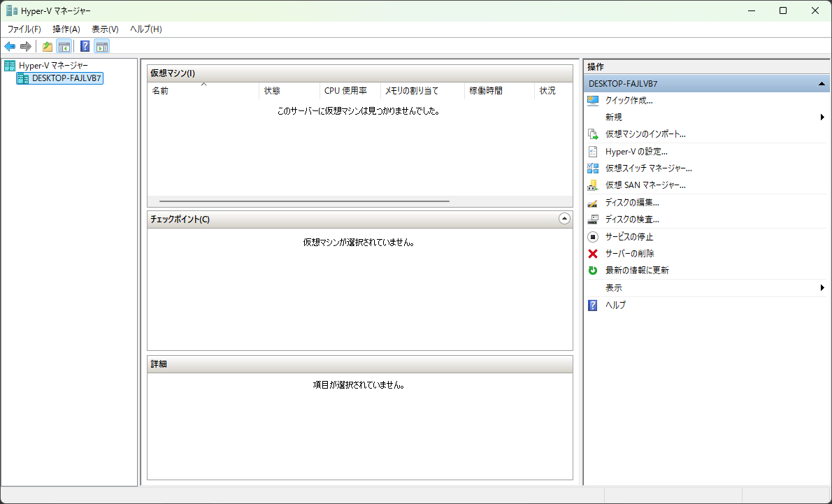
Task: Click このサーバーに仮想マシンは見つかりませんでした message
Action: click(x=359, y=111)
